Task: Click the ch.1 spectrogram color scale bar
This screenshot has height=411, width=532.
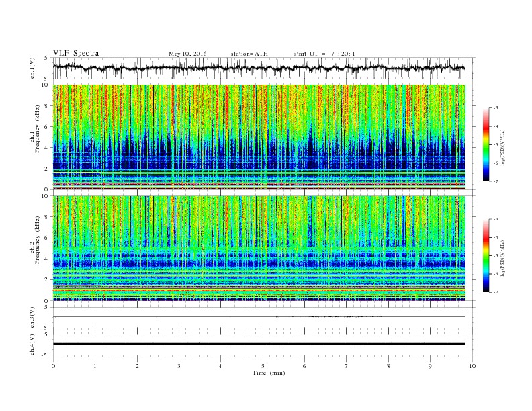Action: [x=486, y=144]
